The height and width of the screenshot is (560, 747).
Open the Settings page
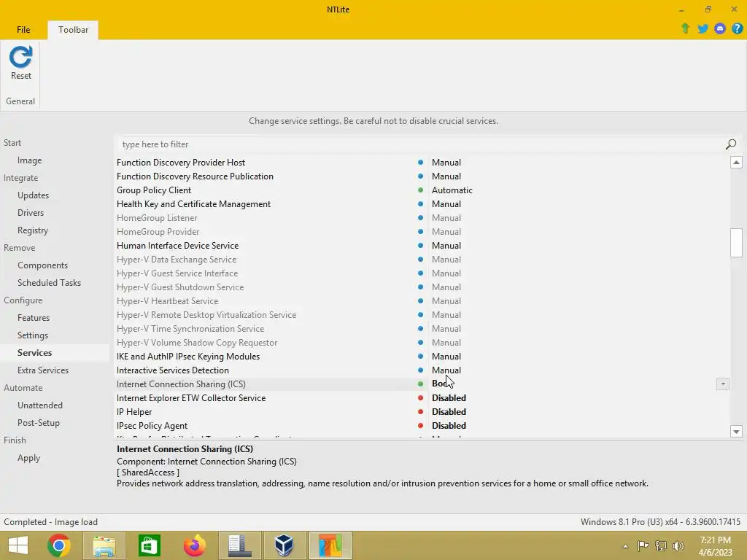coord(32,335)
